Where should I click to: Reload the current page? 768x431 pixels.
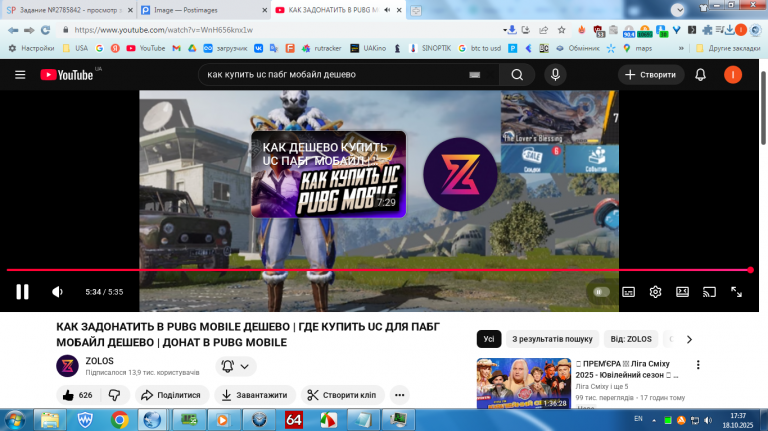[x=46, y=30]
